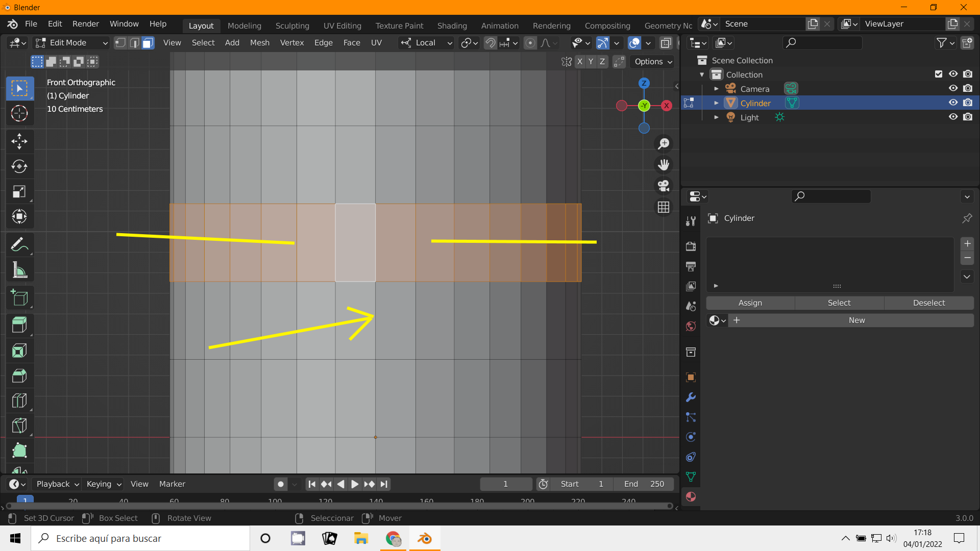Click the Toggle Camera View icon
This screenshot has width=980, height=551.
pos(664,186)
